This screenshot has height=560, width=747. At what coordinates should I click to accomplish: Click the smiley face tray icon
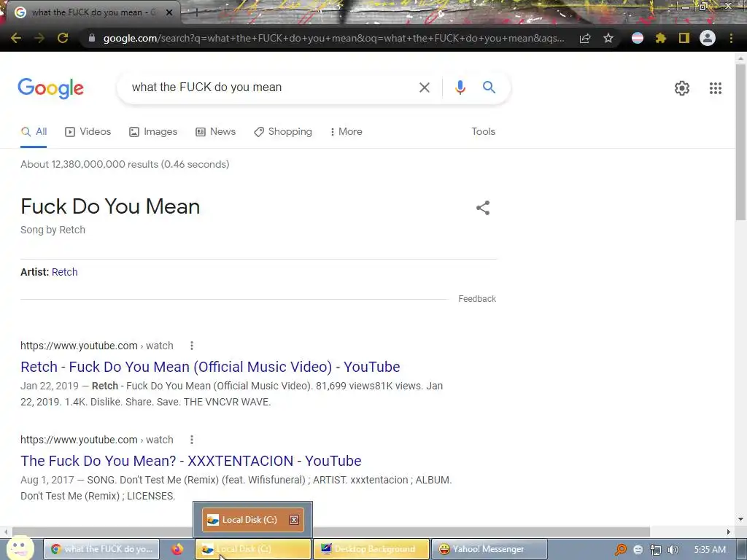coord(638,550)
